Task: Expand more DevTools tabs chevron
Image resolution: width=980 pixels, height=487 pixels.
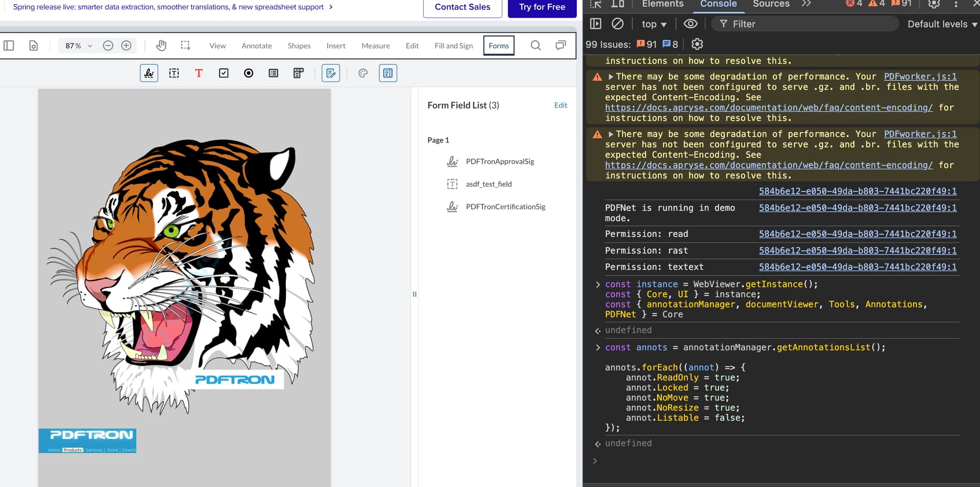Action: 806,4
